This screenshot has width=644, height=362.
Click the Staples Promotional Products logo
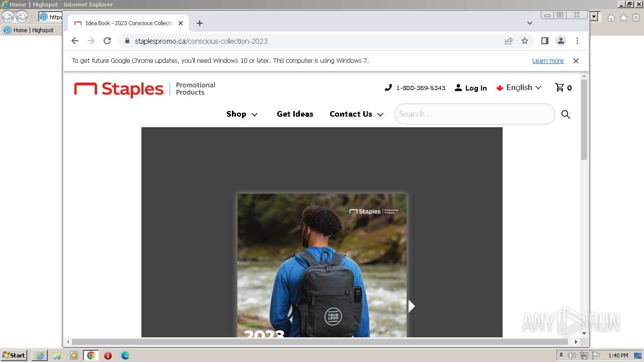click(x=145, y=89)
